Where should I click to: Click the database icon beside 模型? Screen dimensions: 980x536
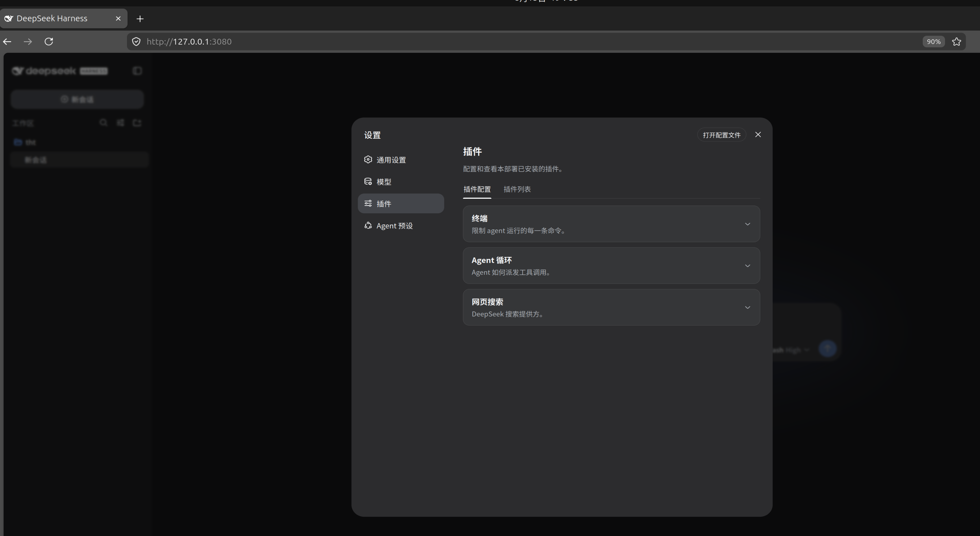pos(368,181)
